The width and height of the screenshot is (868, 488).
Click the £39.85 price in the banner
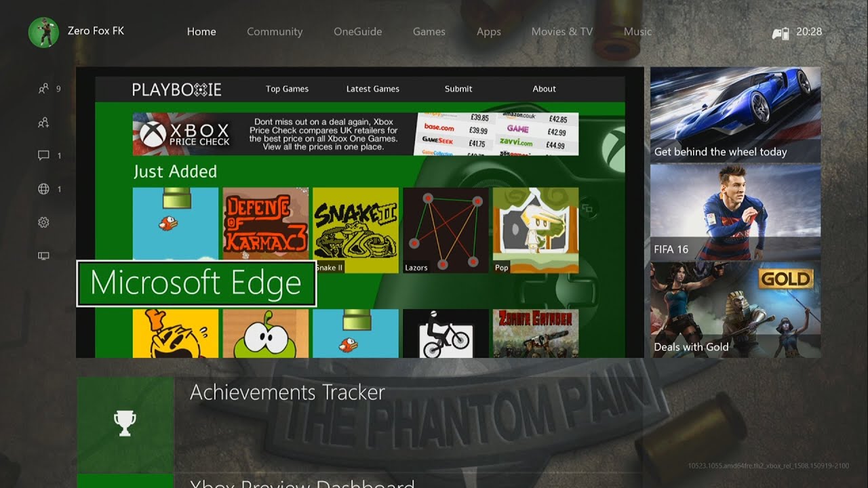point(479,118)
